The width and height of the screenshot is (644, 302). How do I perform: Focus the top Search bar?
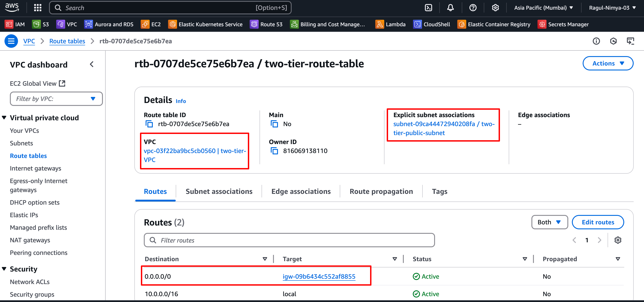click(170, 8)
